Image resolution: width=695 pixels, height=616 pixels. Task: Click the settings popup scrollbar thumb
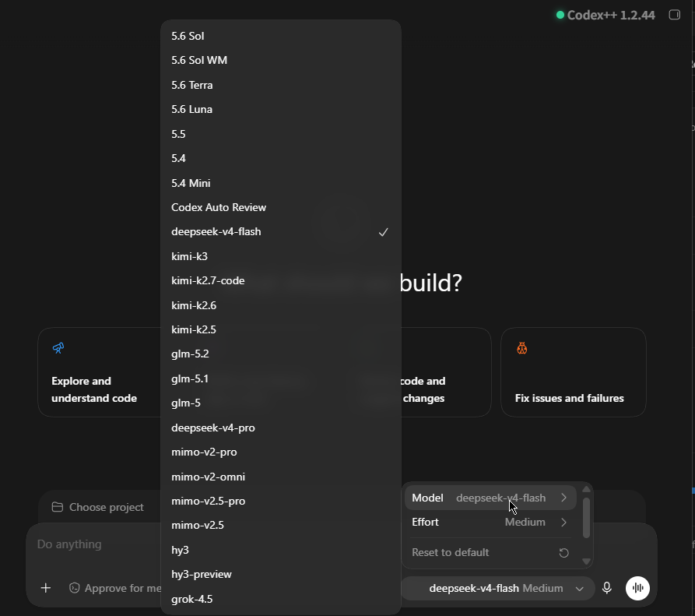tap(586, 518)
